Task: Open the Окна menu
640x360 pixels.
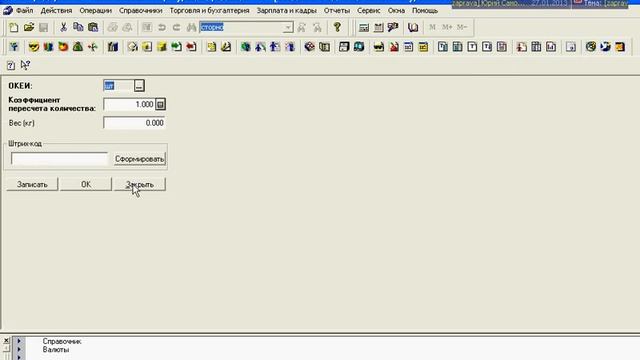Action: [396, 11]
